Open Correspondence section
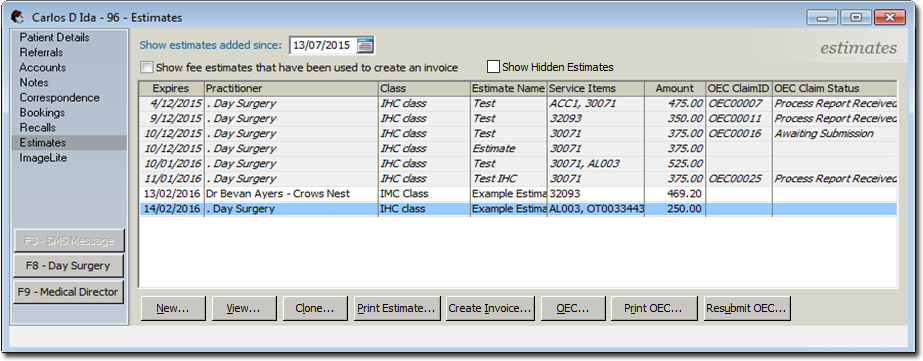This screenshot has width=923, height=361. pyautogui.click(x=59, y=98)
